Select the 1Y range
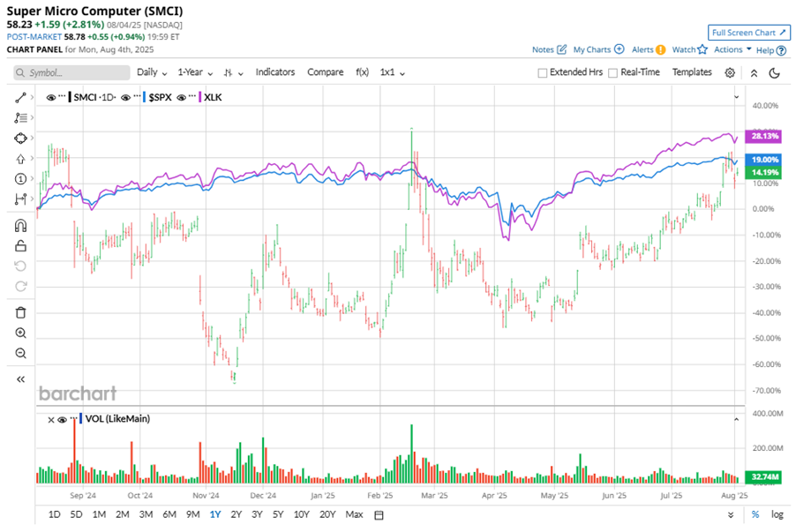This screenshot has height=532, width=796. coord(215,514)
